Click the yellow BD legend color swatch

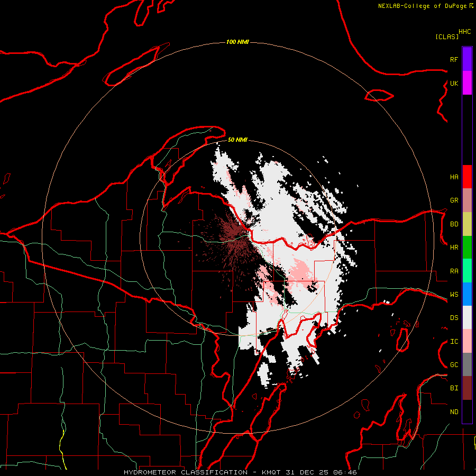pos(467,224)
